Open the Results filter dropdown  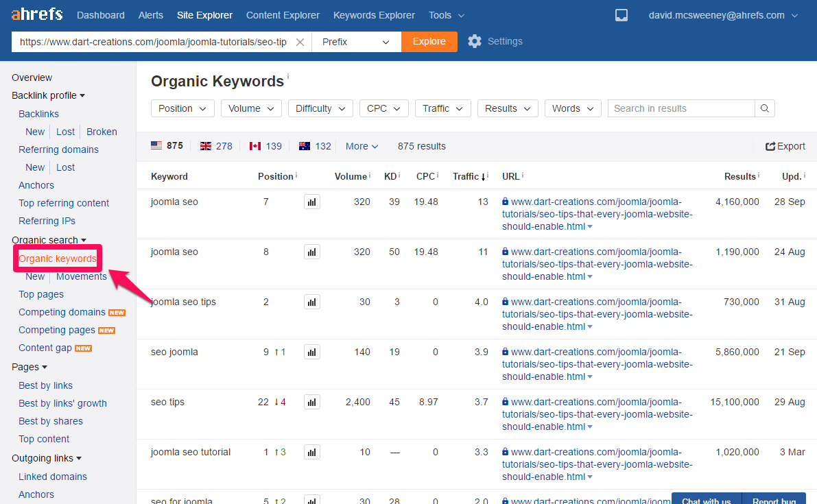pos(508,108)
